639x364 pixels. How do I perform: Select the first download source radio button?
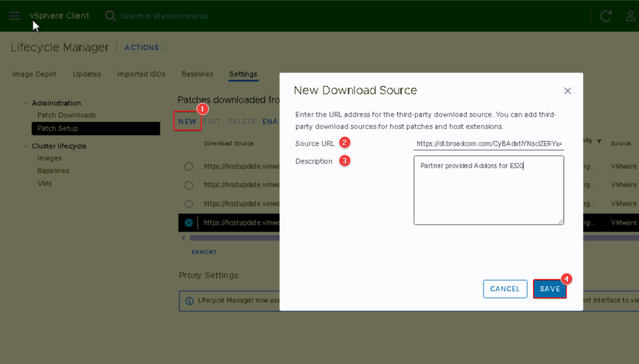tap(189, 166)
